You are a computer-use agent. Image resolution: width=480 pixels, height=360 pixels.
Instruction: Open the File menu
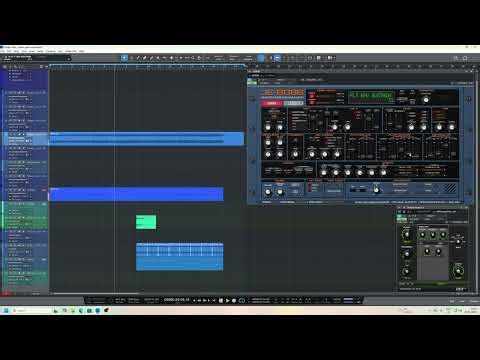3,51
